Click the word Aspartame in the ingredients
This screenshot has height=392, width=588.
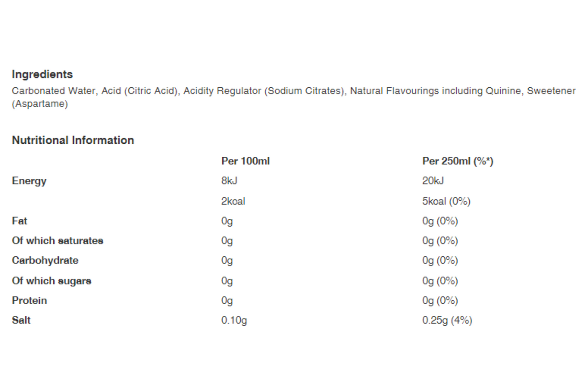[x=40, y=104]
